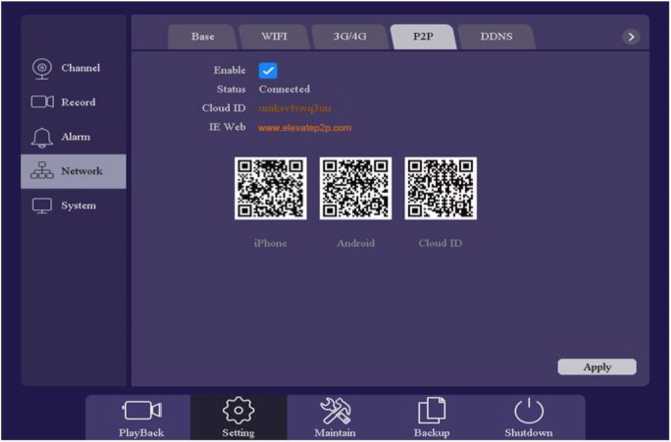Open System monitor icon in sidebar

42,206
